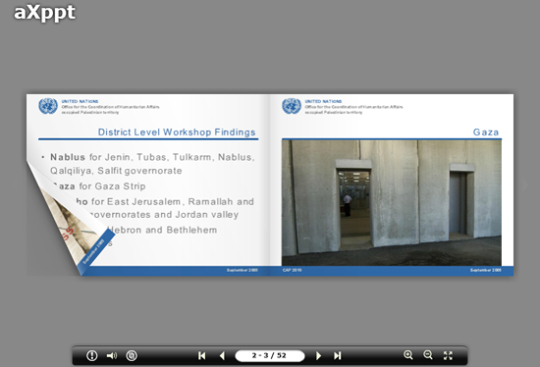Screen dimensions: 540x367
Task: Click the Gaza wall photo on right slide
Action: pyautogui.click(x=392, y=203)
